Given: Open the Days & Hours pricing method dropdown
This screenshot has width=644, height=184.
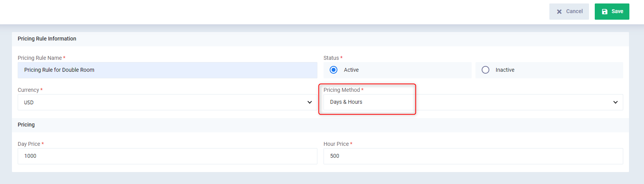Looking at the screenshot, I should coord(473,102).
